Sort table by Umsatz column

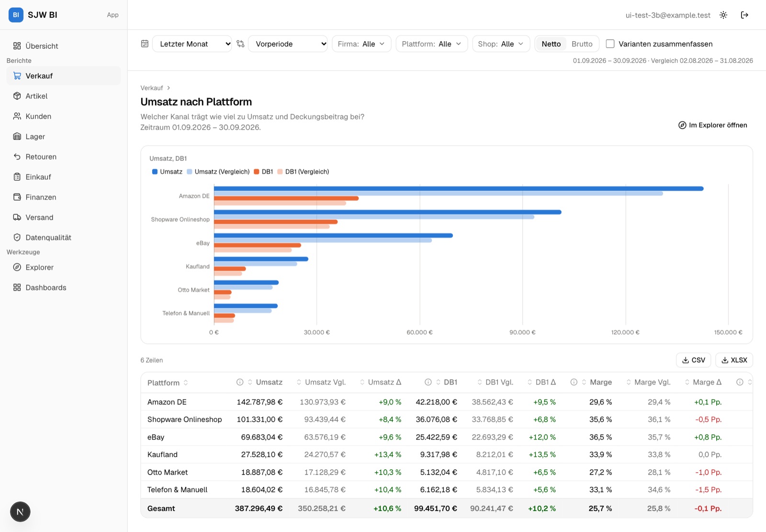tap(265, 382)
